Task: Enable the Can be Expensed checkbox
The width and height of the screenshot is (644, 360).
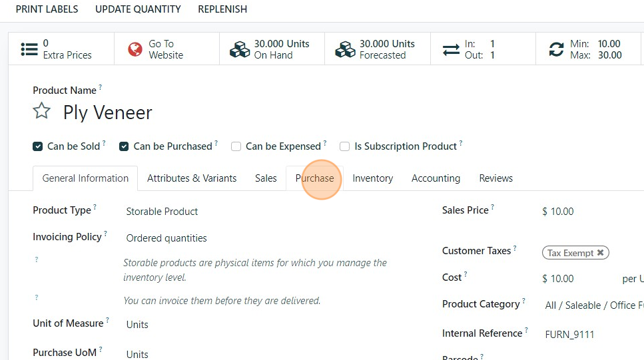Action: [236, 146]
